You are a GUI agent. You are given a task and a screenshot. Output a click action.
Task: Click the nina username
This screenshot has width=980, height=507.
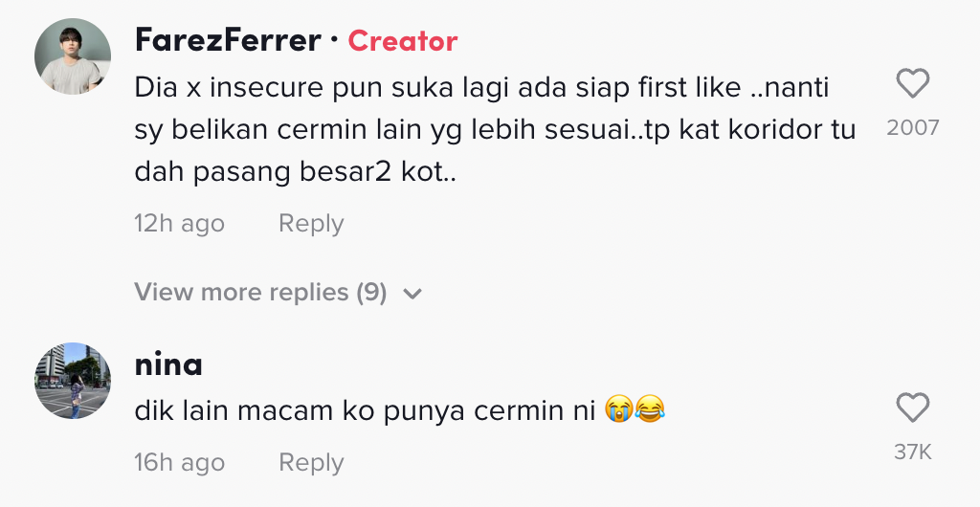pos(168,364)
